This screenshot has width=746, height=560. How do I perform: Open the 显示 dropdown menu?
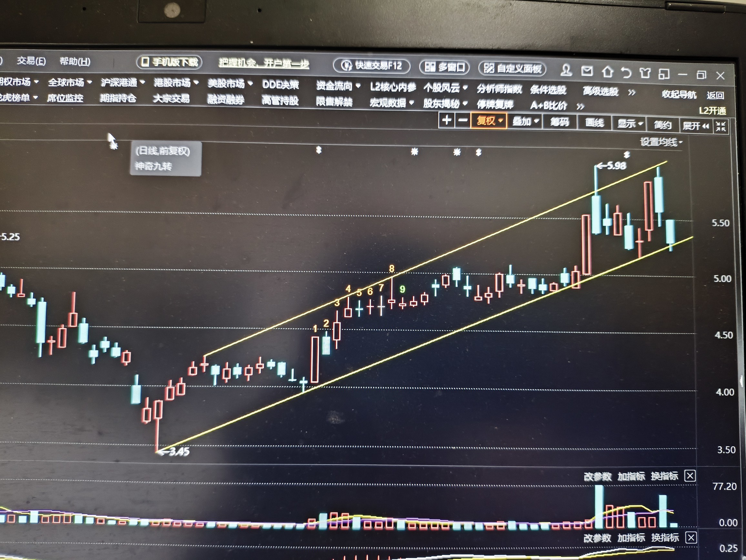click(629, 124)
